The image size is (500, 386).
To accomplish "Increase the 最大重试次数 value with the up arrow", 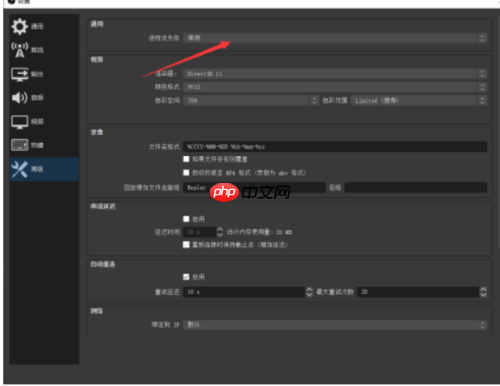I will (483, 289).
